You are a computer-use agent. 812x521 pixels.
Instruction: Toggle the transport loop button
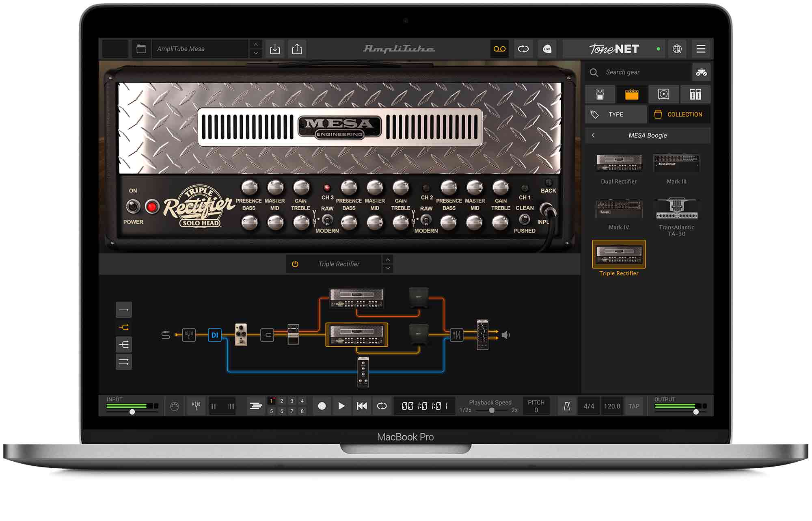click(382, 406)
